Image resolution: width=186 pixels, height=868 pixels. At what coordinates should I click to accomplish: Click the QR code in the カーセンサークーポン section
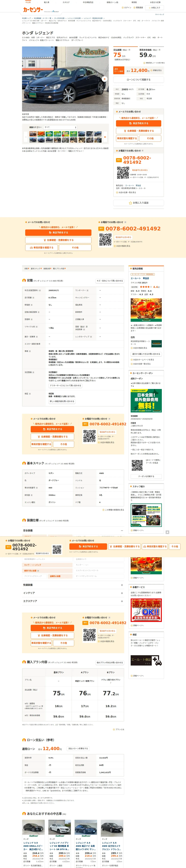pos(137,465)
